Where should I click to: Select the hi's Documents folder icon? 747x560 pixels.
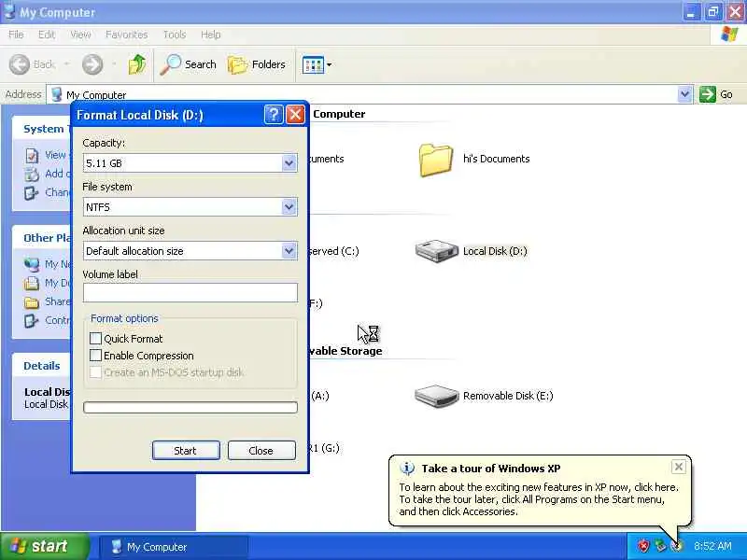(x=435, y=160)
